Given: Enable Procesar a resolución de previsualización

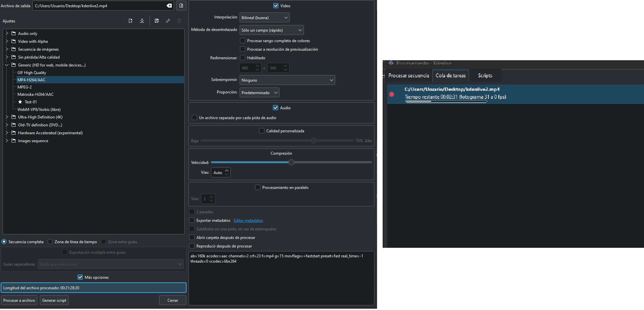Looking at the screenshot, I should point(243,49).
